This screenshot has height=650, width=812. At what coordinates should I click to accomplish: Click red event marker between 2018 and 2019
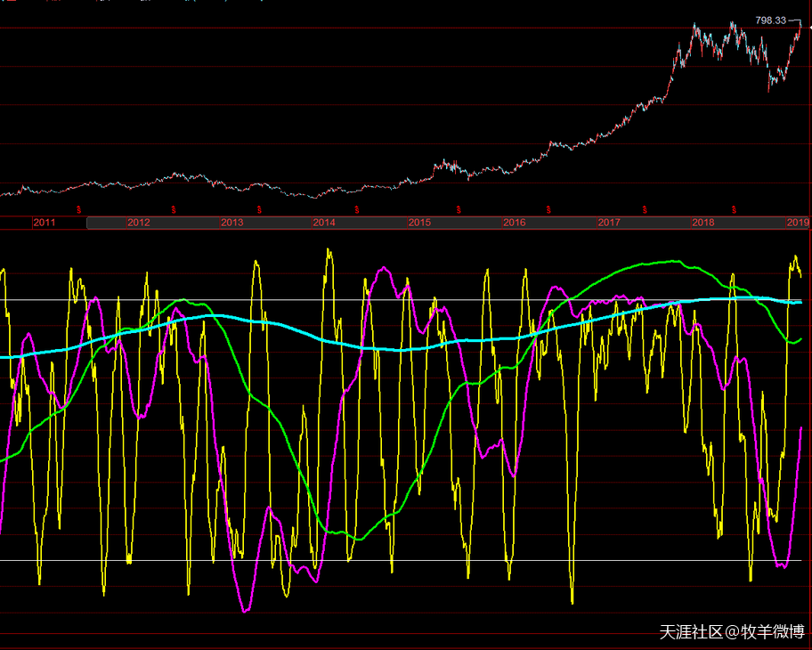coord(734,210)
